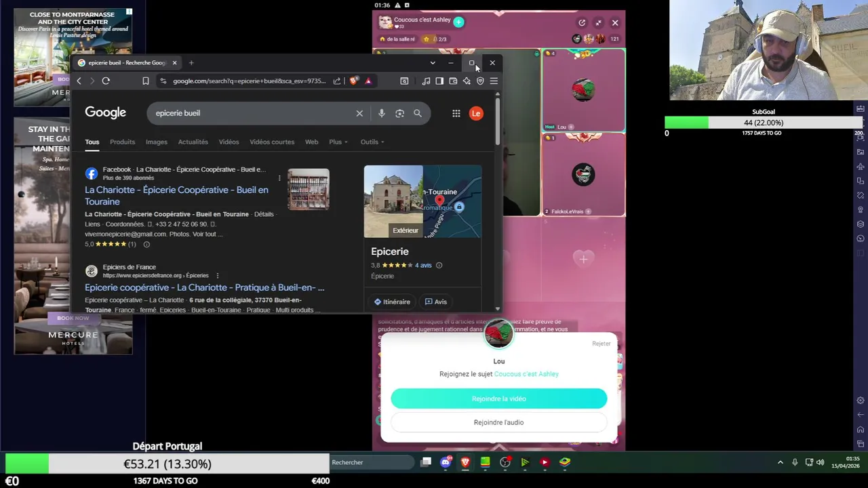Follow Coucous c'est Ashley with plus icon
The width and height of the screenshot is (868, 488).
tap(458, 22)
